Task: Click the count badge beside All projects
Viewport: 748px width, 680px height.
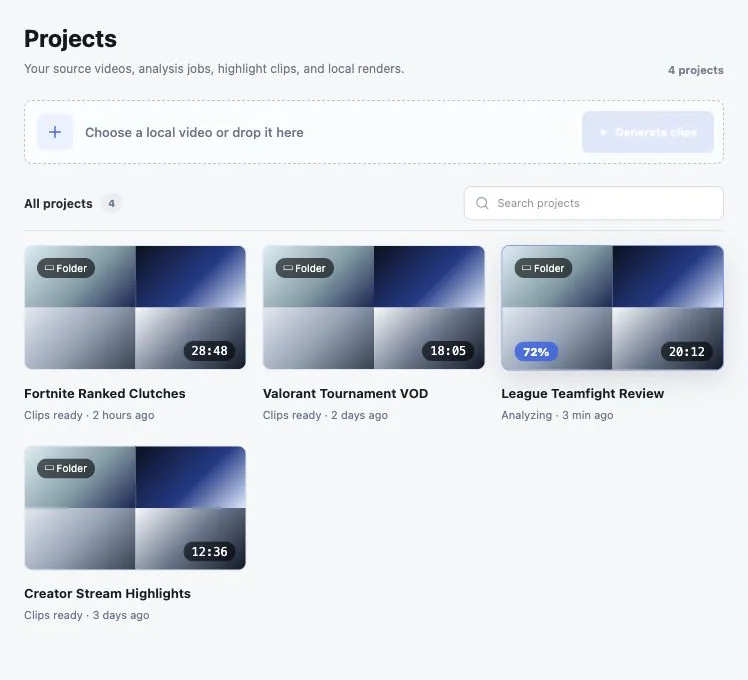Action: pos(111,204)
